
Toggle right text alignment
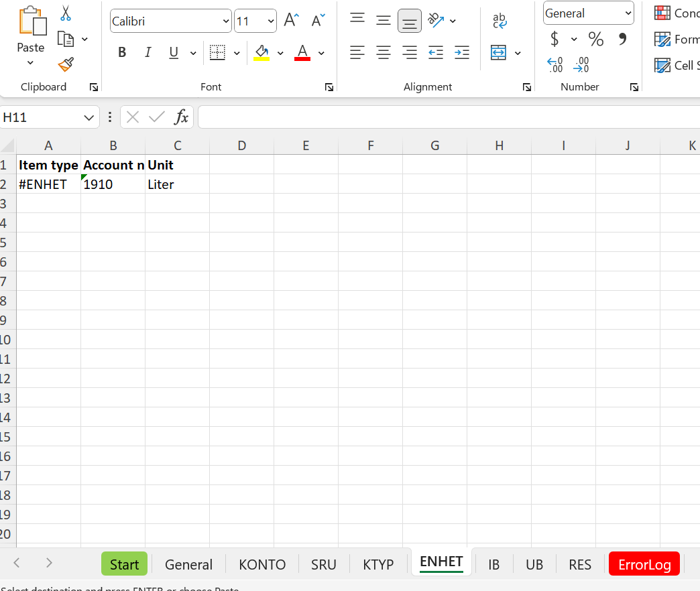click(x=410, y=52)
